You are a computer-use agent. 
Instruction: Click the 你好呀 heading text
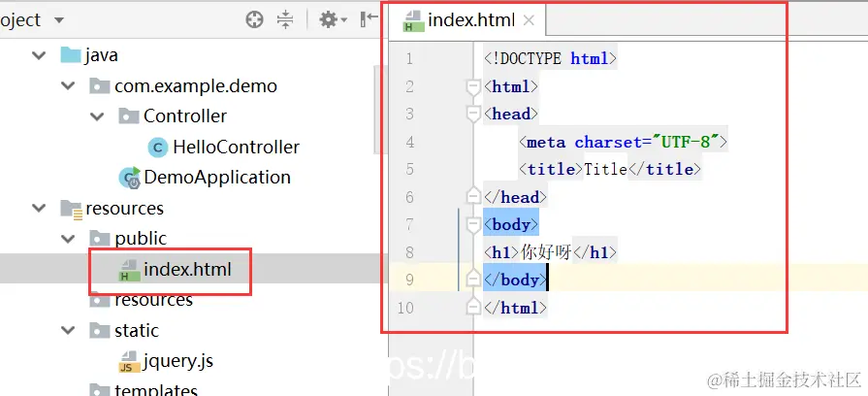click(546, 252)
